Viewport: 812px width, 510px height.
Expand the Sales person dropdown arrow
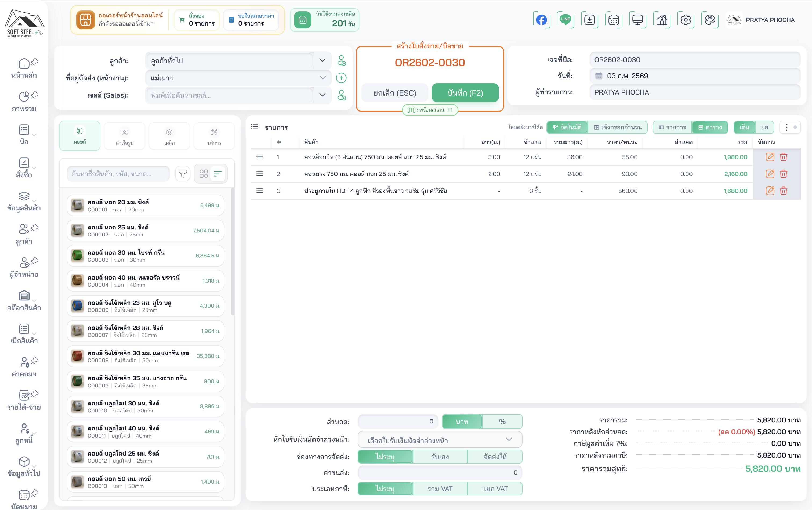322,95
